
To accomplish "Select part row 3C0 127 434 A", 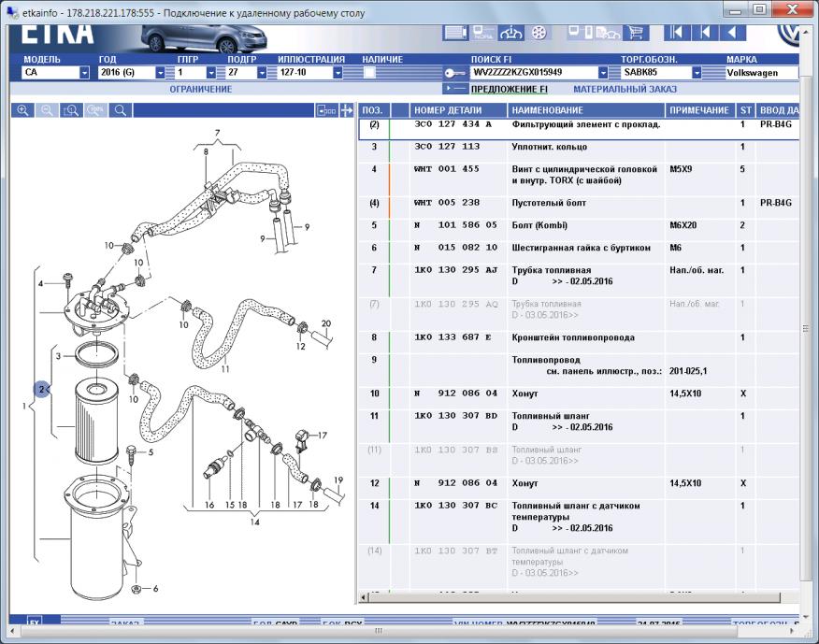I will [579, 128].
